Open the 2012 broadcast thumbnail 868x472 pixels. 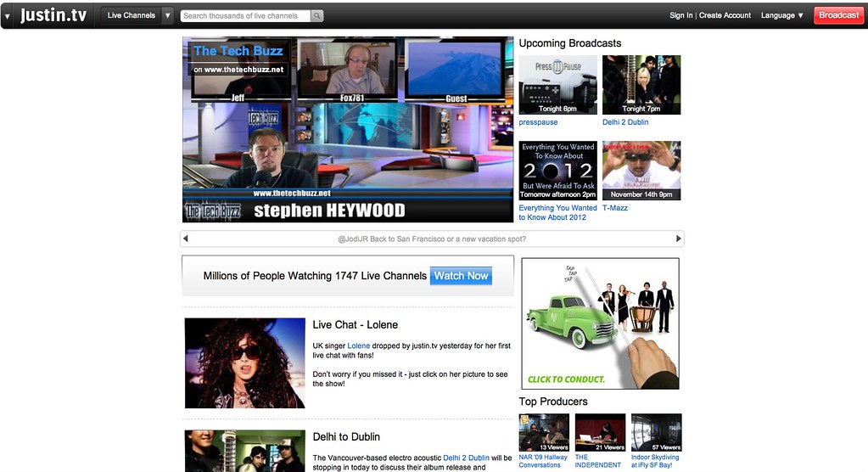pos(558,171)
